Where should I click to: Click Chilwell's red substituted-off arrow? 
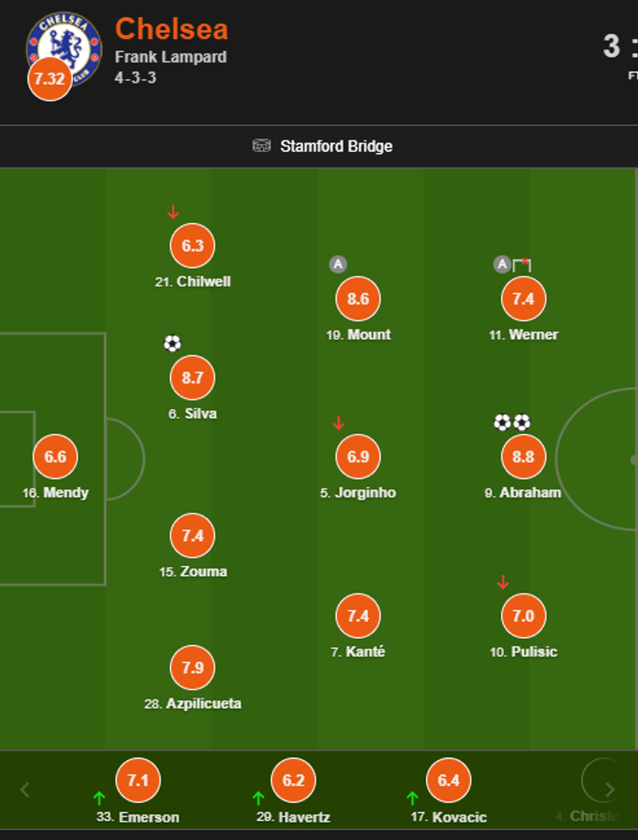tap(173, 212)
